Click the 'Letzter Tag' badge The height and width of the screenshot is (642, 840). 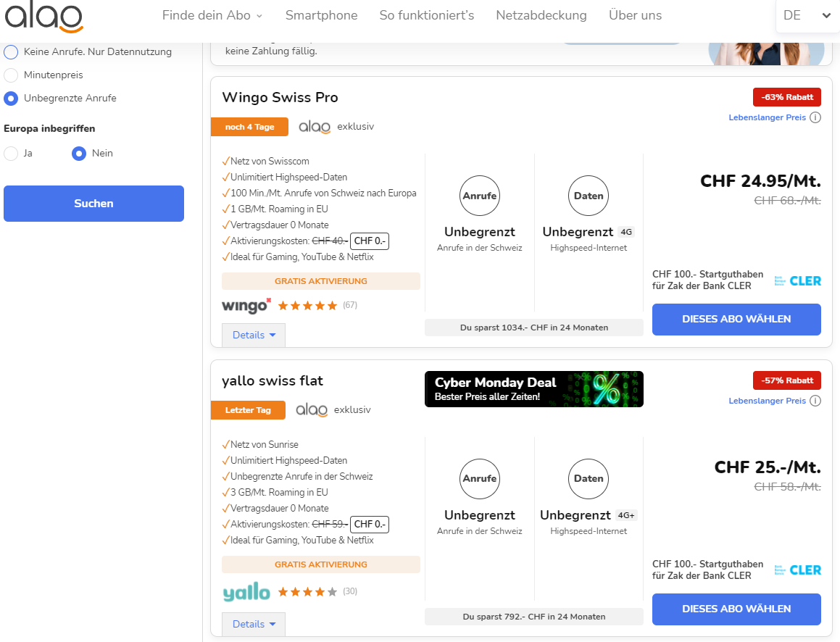tap(248, 410)
